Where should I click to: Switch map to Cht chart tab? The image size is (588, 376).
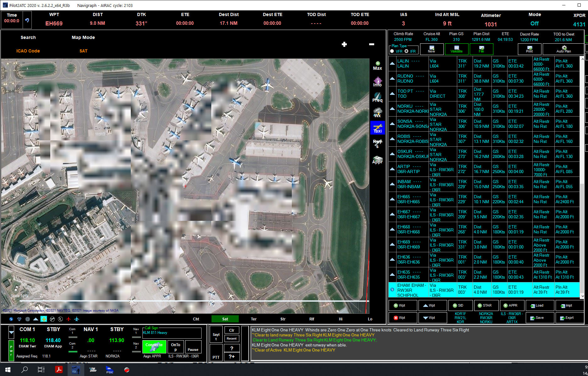click(x=196, y=319)
